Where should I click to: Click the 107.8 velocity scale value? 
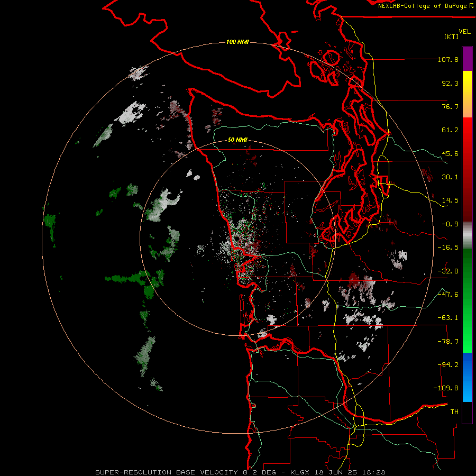pyautogui.click(x=448, y=59)
